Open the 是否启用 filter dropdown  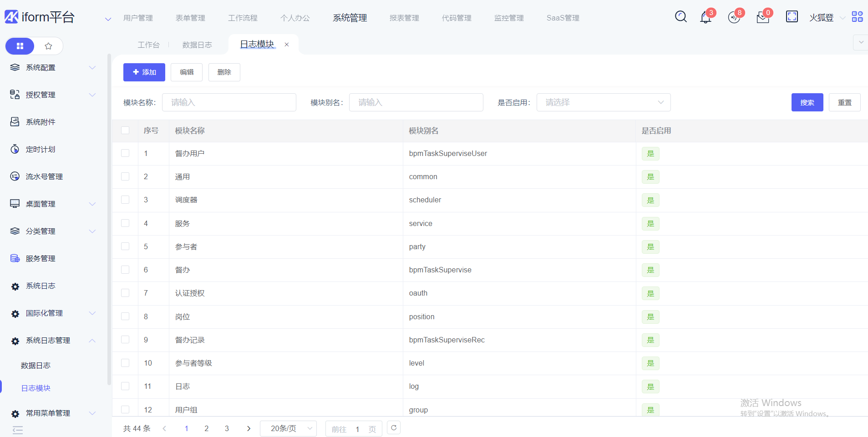point(603,102)
